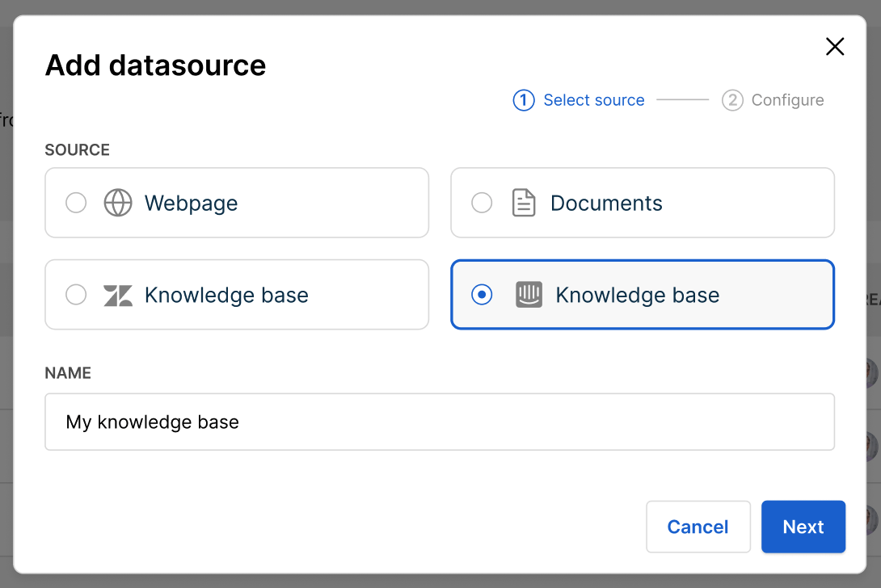Click the Intercom Knowledge base text label
The image size is (881, 588).
(637, 295)
